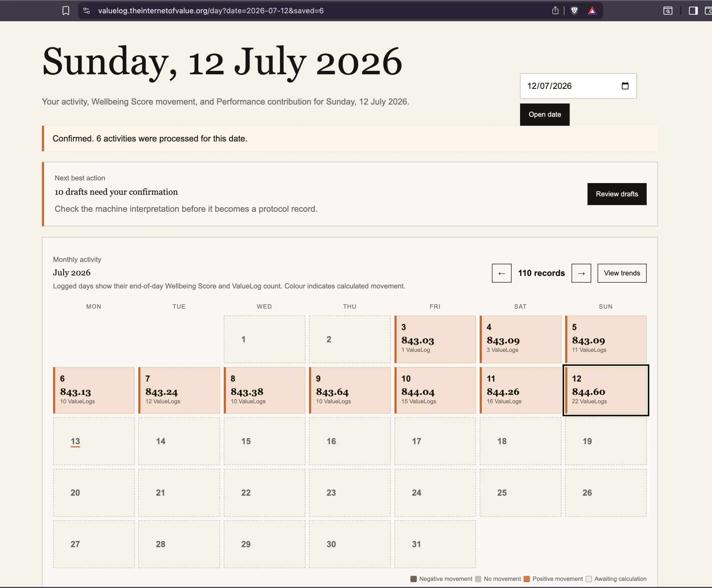The height and width of the screenshot is (588, 712).
Task: Select the highlighted day 12 cell
Action: click(606, 390)
